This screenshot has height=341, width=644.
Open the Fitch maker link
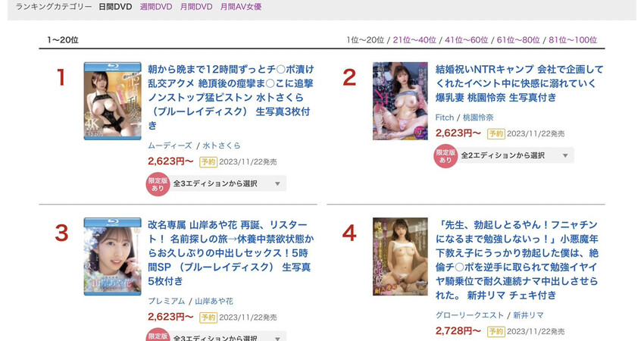tap(445, 117)
